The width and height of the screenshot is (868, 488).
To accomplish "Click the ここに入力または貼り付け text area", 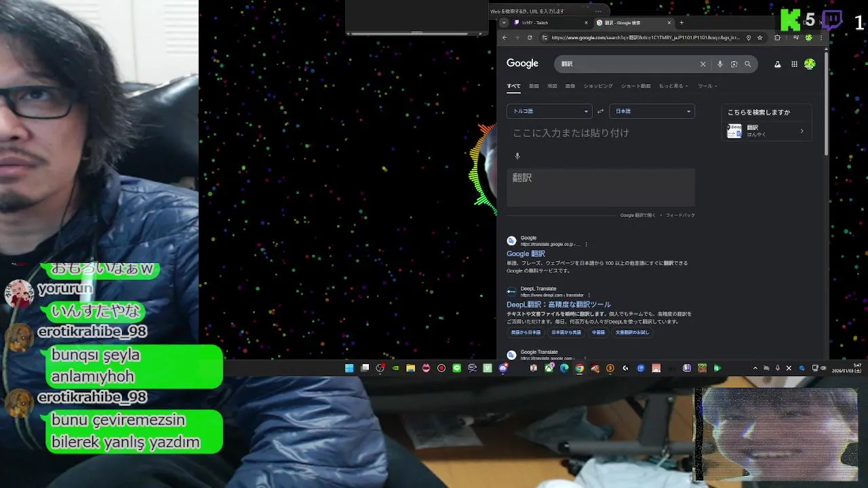I will tap(600, 133).
